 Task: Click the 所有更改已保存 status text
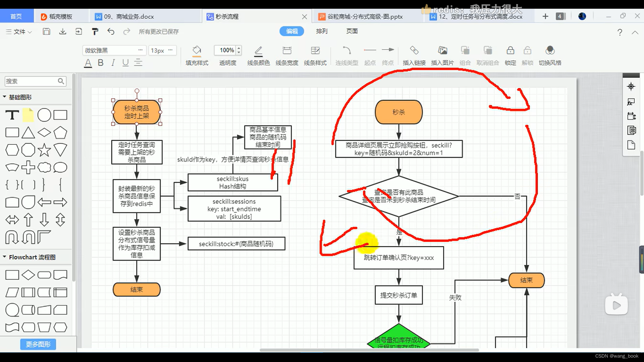point(159,32)
